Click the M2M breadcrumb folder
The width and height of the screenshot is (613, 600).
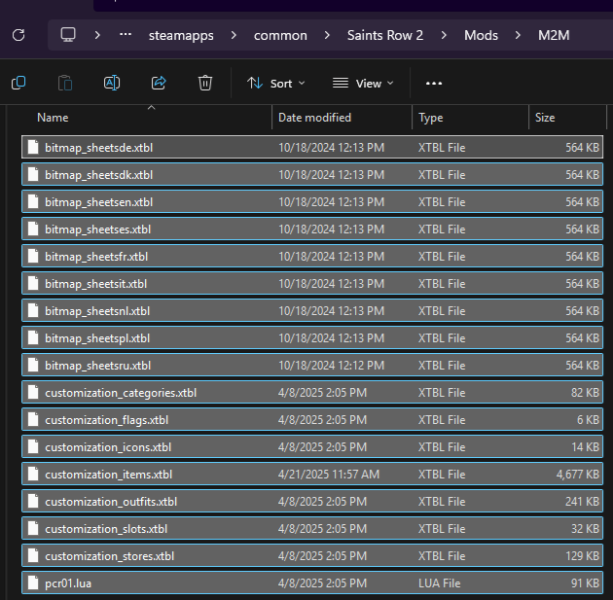coord(554,36)
